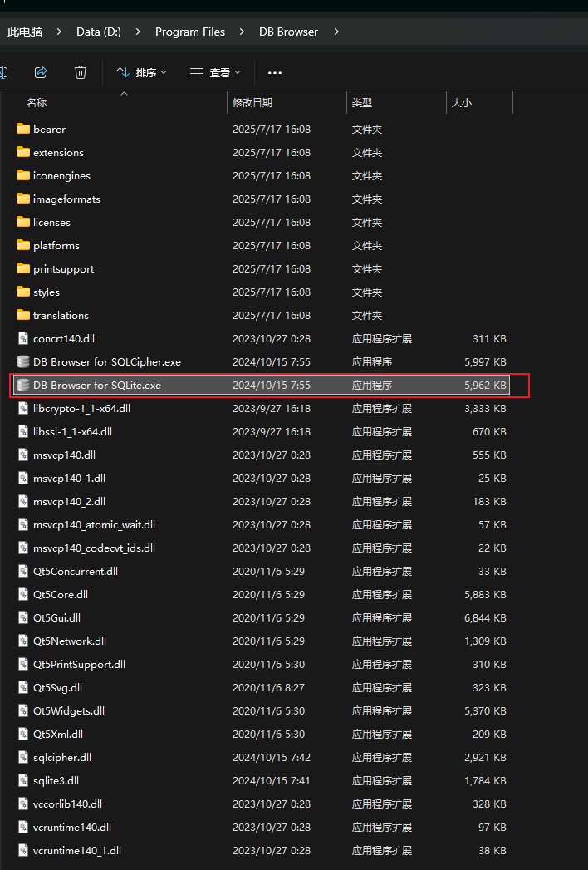Click Program Files breadcrumb segment

pyautogui.click(x=190, y=32)
